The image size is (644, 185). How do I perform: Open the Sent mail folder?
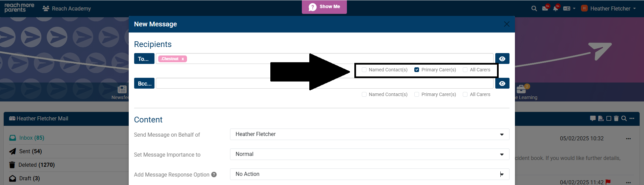[30, 151]
